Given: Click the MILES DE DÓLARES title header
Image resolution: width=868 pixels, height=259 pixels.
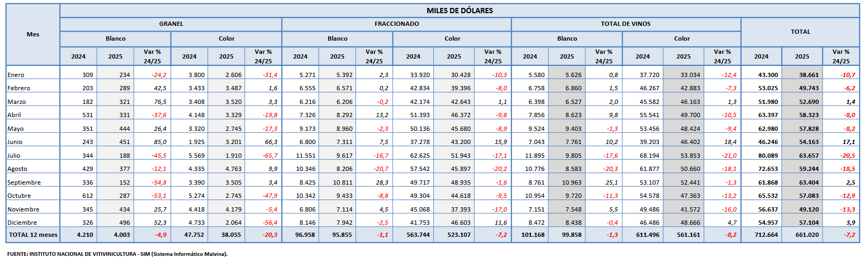Looking at the screenshot, I should pos(459,11).
